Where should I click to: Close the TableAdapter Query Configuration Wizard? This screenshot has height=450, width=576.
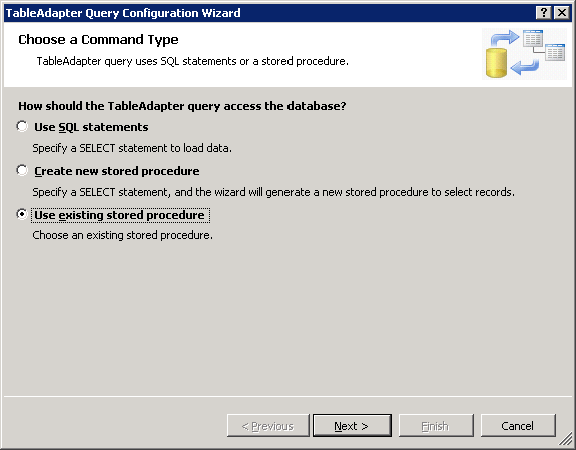[x=562, y=13]
